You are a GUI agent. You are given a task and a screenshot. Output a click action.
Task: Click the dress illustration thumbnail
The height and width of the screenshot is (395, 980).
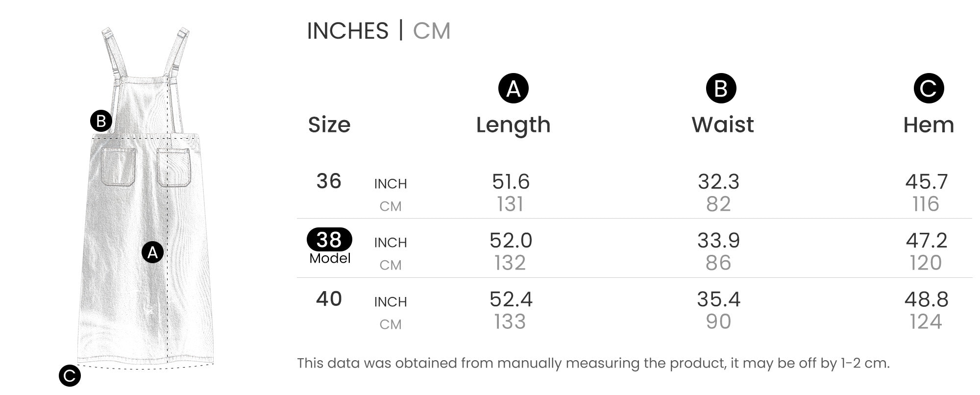tap(146, 197)
